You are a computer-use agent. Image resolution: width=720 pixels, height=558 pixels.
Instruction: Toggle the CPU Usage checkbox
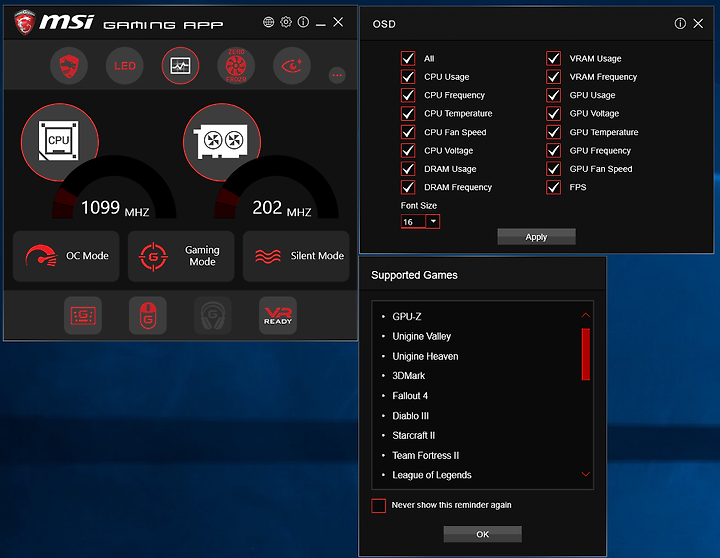[x=408, y=77]
